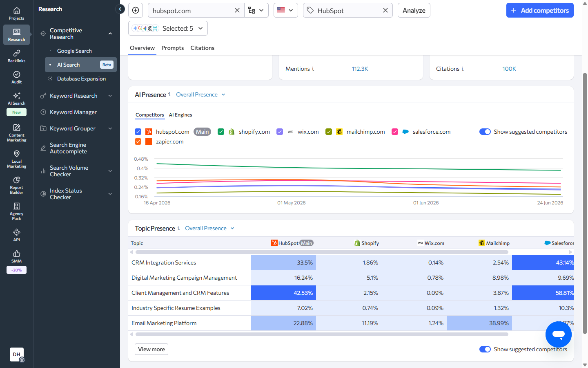Switch to the AI Engines tab
The width and height of the screenshot is (588, 368).
click(180, 115)
